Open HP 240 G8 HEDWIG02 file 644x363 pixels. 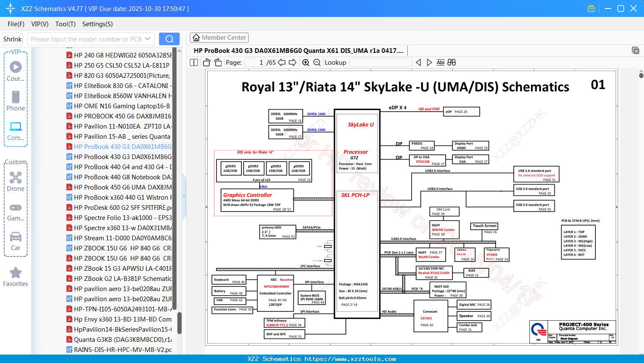coord(119,55)
